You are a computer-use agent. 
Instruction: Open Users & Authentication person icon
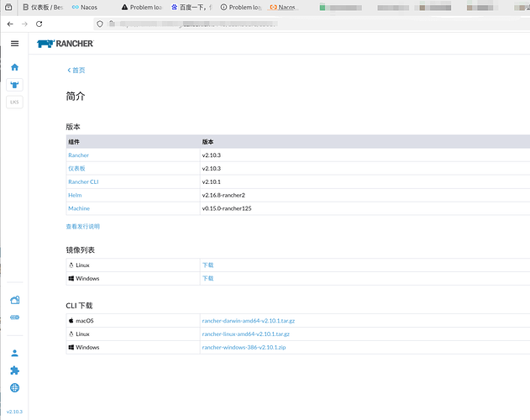pos(14,353)
